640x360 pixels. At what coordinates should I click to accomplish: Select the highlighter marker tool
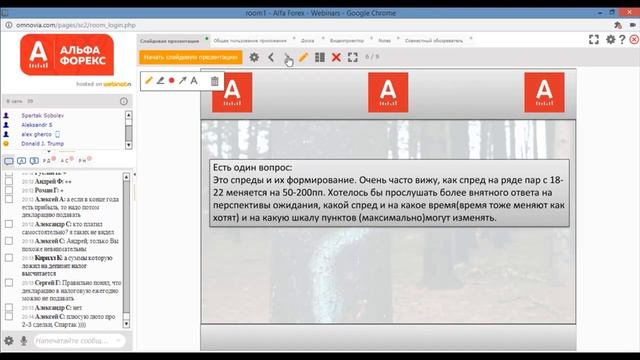click(160, 80)
